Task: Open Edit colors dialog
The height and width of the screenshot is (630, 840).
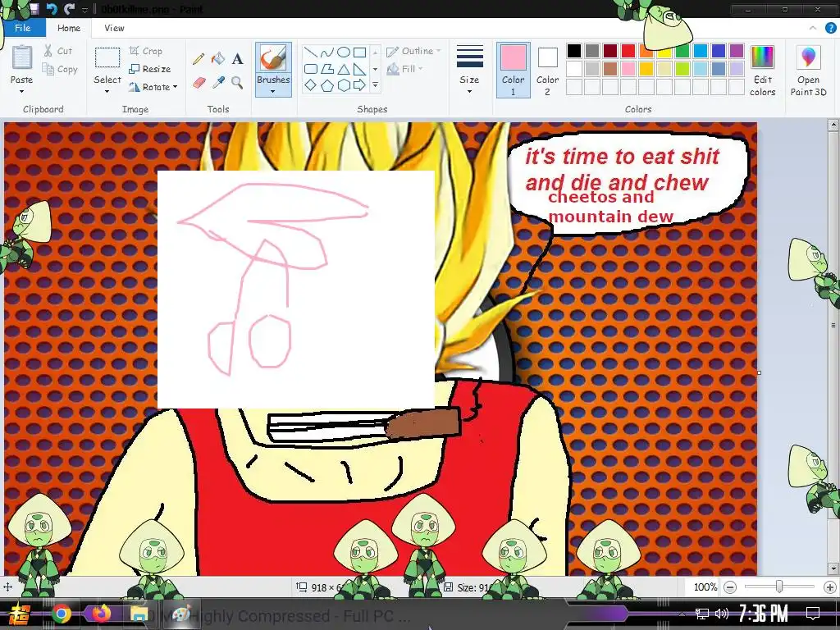Action: [762, 71]
